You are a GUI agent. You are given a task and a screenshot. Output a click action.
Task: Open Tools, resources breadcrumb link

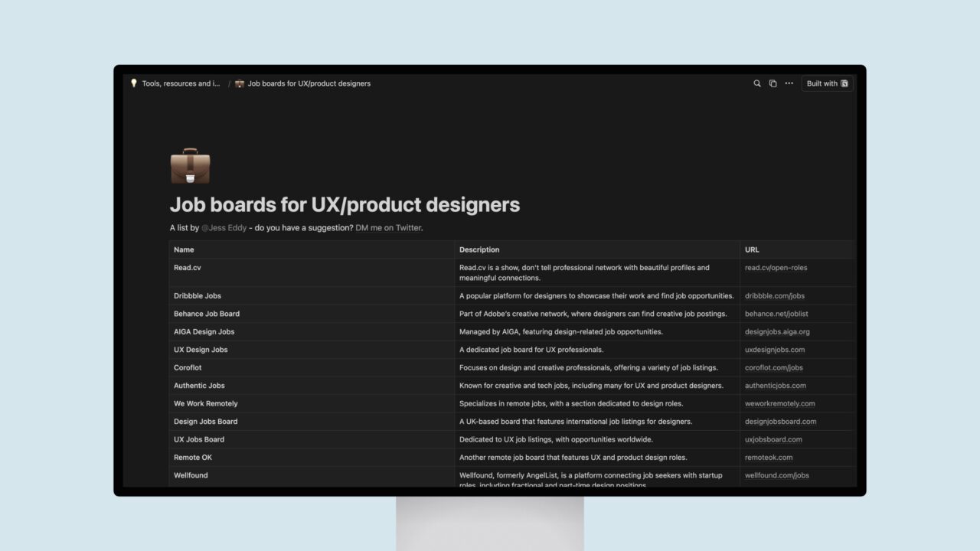click(181, 83)
